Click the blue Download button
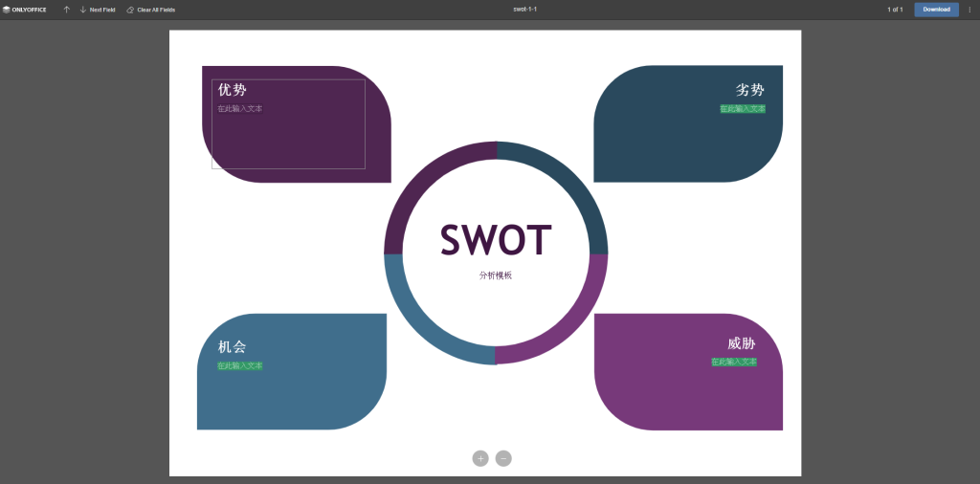This screenshot has width=980, height=484. click(936, 10)
